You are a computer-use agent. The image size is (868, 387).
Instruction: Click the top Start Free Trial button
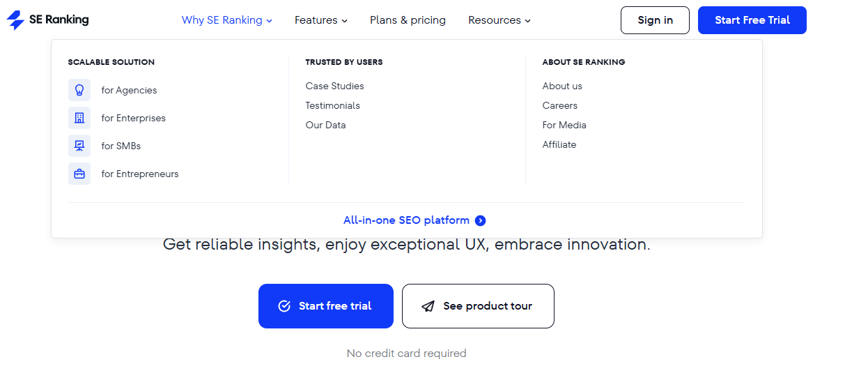[752, 20]
